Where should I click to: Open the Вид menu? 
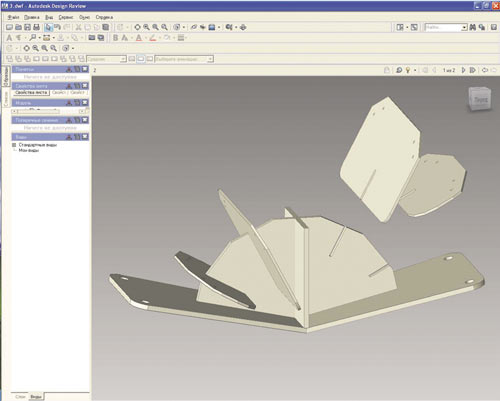tap(49, 17)
